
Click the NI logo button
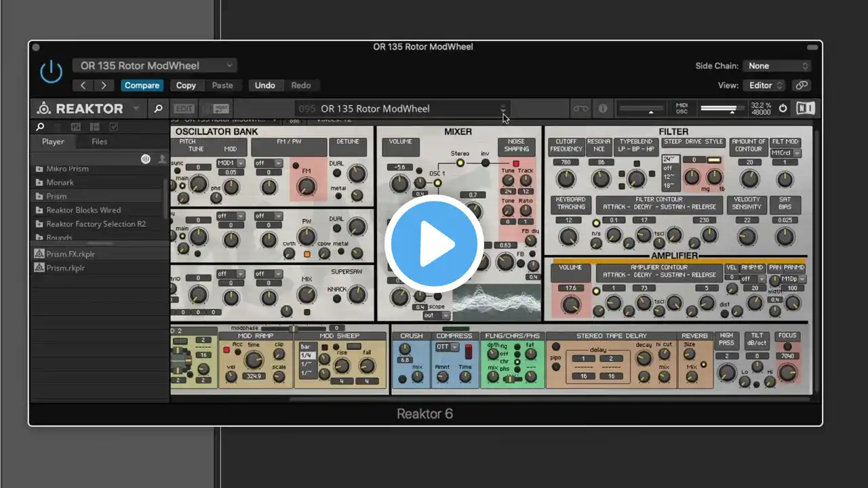coord(805,108)
